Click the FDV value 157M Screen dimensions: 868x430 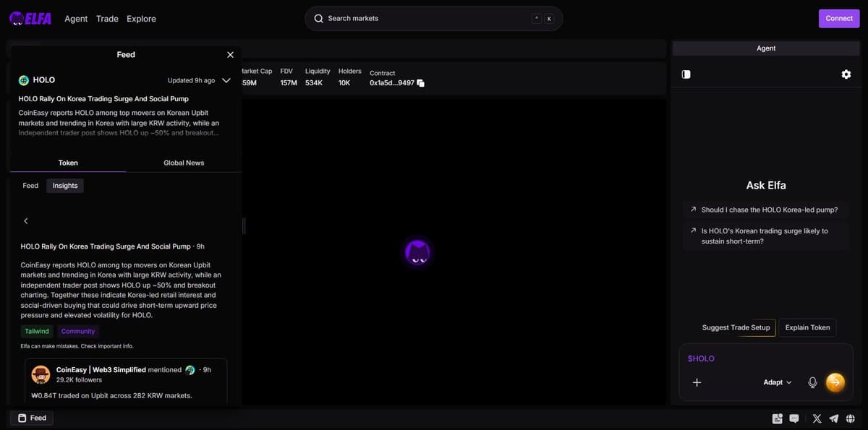[289, 83]
